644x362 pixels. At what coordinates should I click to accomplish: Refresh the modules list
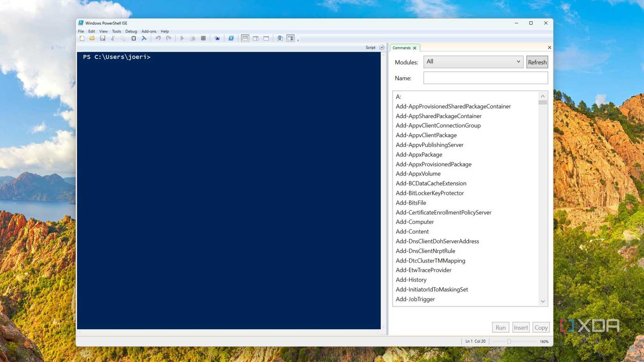coord(537,62)
